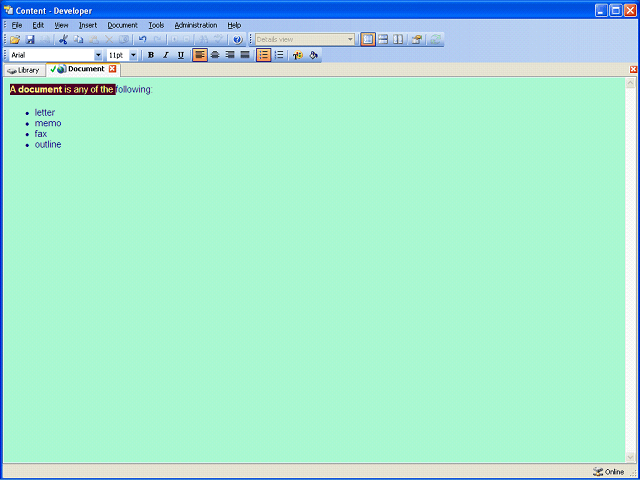Click the bold word 'document' in the heading
Viewport: 640px width, 480px height.
(40, 89)
